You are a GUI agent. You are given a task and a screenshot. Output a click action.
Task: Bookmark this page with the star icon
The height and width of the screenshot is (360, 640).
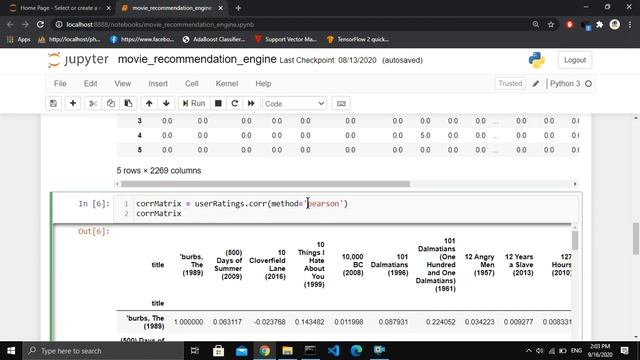pos(551,24)
